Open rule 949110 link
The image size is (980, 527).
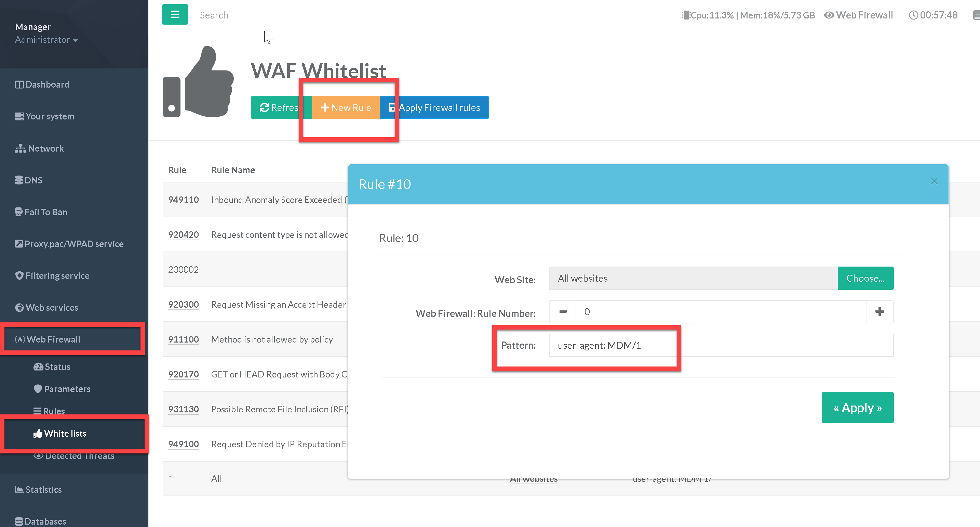(183, 200)
